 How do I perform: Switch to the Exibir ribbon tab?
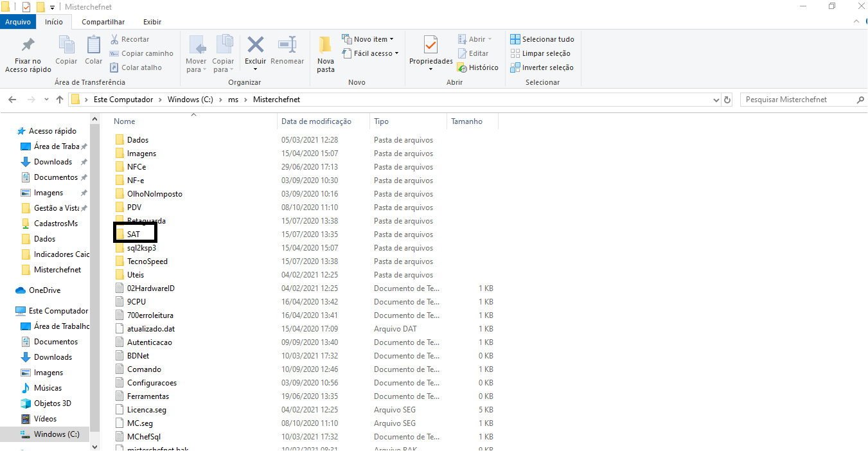(x=152, y=22)
